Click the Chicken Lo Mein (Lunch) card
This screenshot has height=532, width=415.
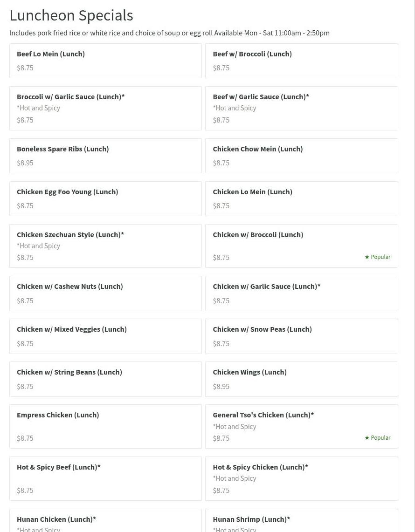coord(302,198)
